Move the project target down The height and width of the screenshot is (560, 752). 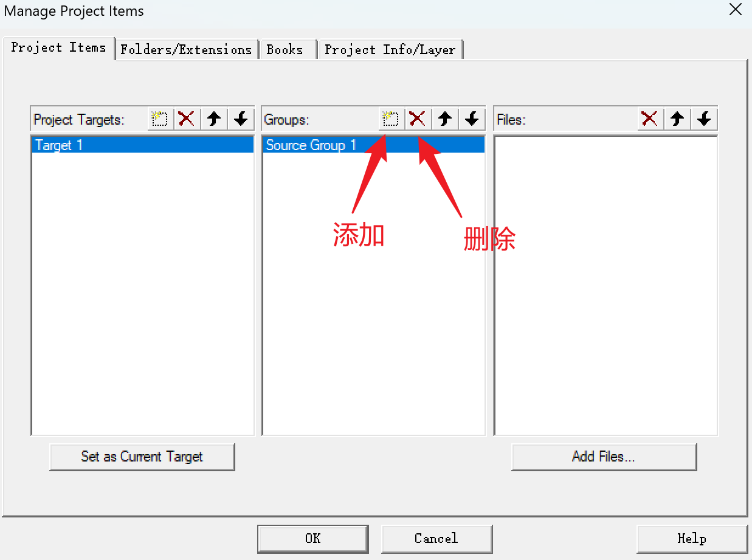[x=241, y=119]
